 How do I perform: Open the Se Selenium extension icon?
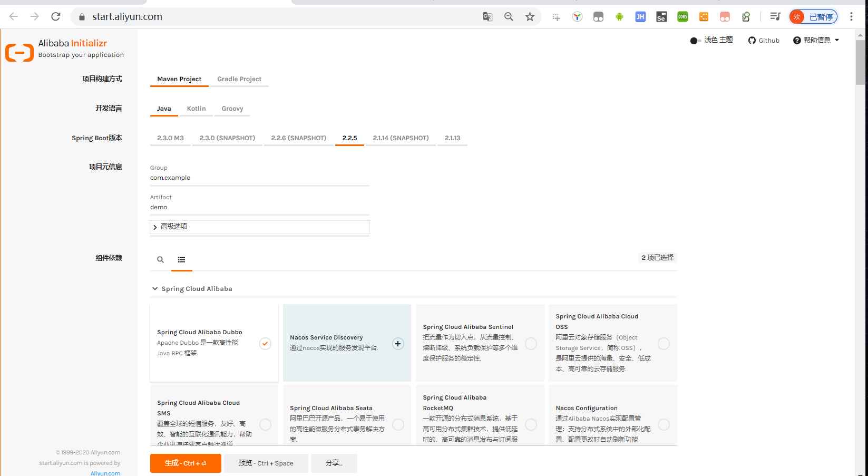(661, 17)
